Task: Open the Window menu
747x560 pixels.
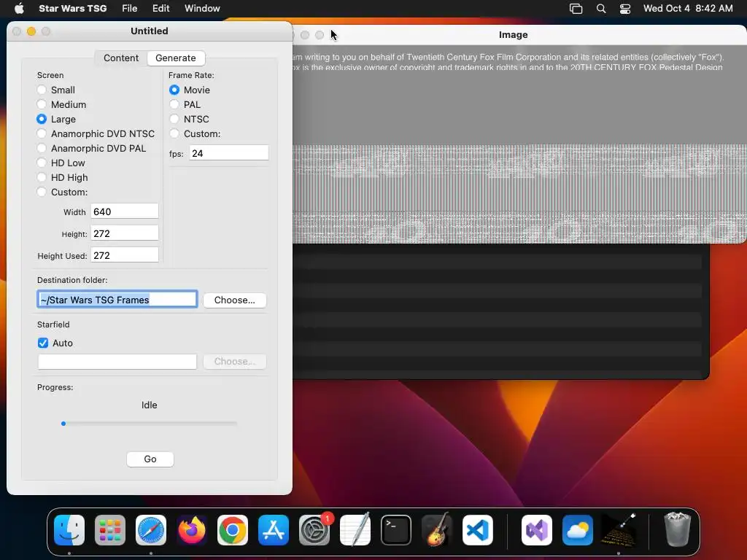Action: pyautogui.click(x=203, y=8)
